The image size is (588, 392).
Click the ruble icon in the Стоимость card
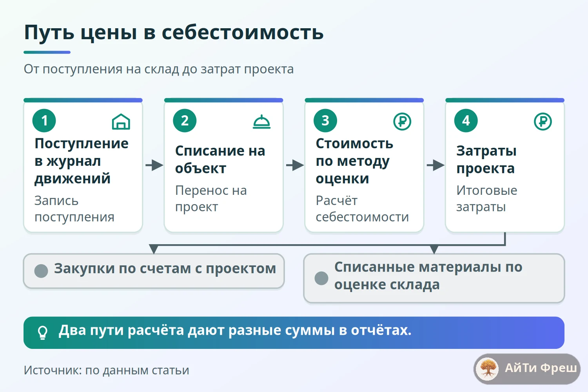click(x=402, y=122)
